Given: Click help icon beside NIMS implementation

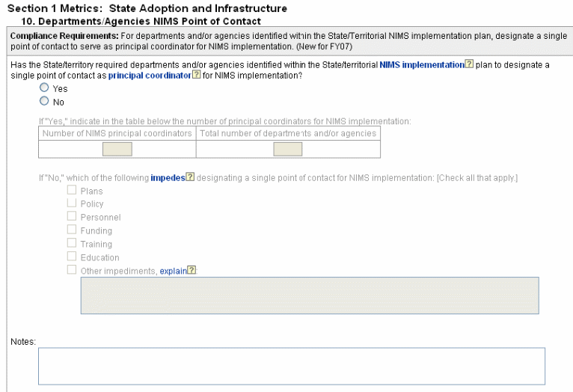Looking at the screenshot, I should coord(469,65).
